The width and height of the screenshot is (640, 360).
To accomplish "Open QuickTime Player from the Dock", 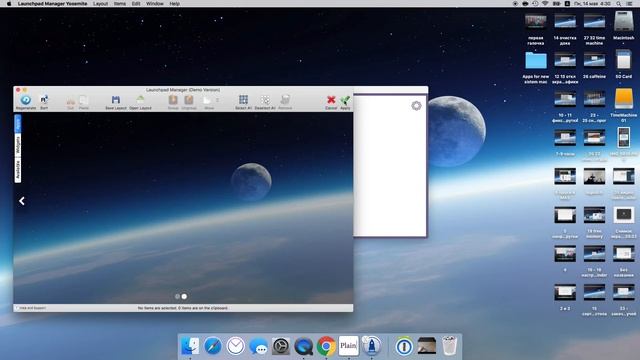I will (x=303, y=346).
